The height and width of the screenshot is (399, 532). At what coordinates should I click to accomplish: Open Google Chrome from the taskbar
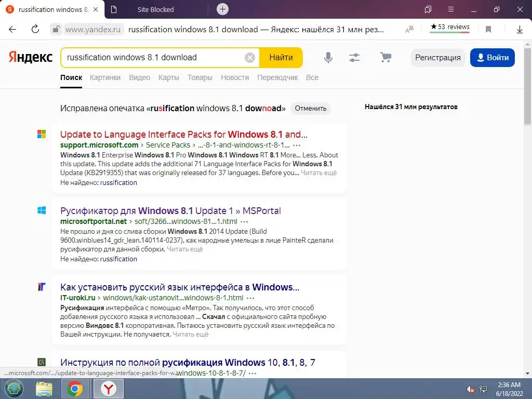[75, 389]
